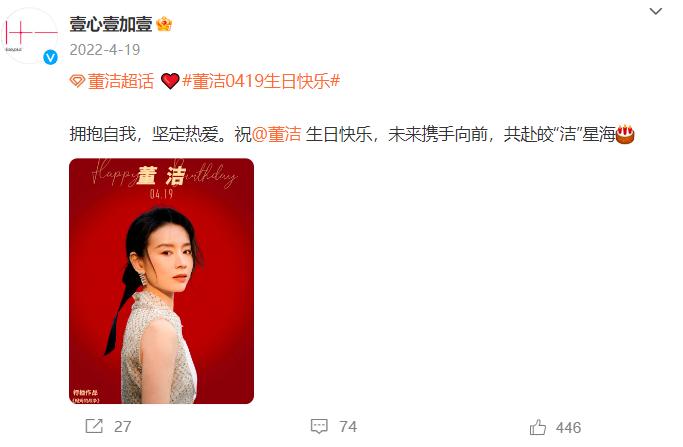Image resolution: width=683 pixels, height=447 pixels.
Task: Like the post with thumbs-up icon
Action: (538, 427)
